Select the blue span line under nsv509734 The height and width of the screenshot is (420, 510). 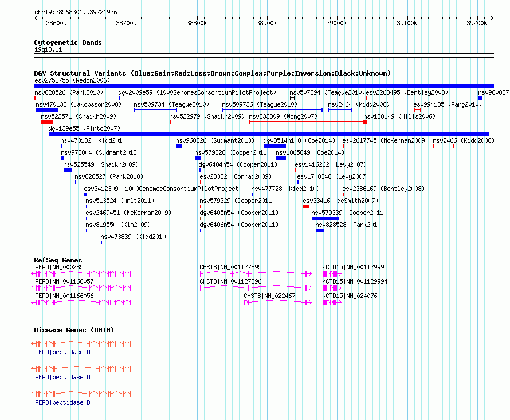[x=155, y=110]
